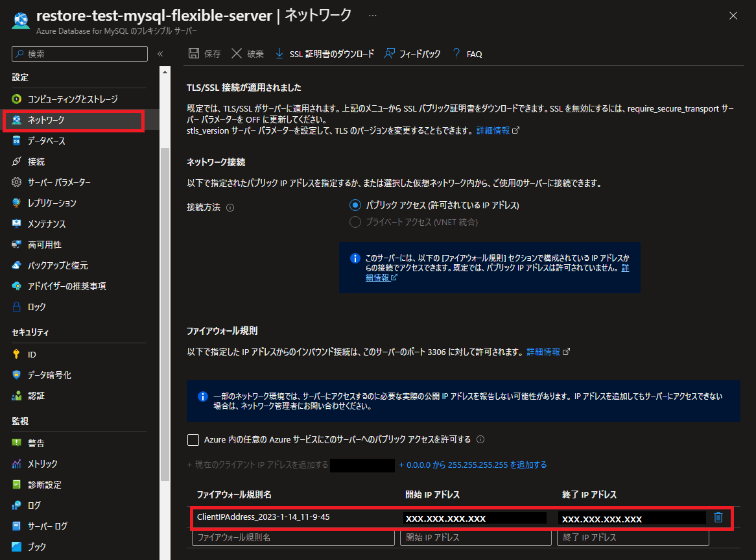The width and height of the screenshot is (756, 560).
Task: Click the サーバー ログ icon
Action: [x=16, y=526]
